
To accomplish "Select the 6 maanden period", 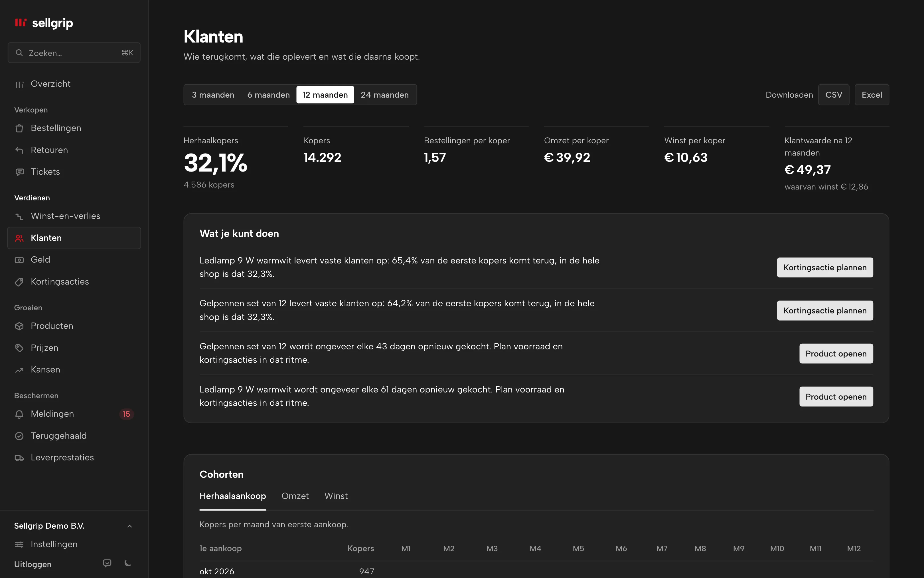I will pyautogui.click(x=268, y=95).
